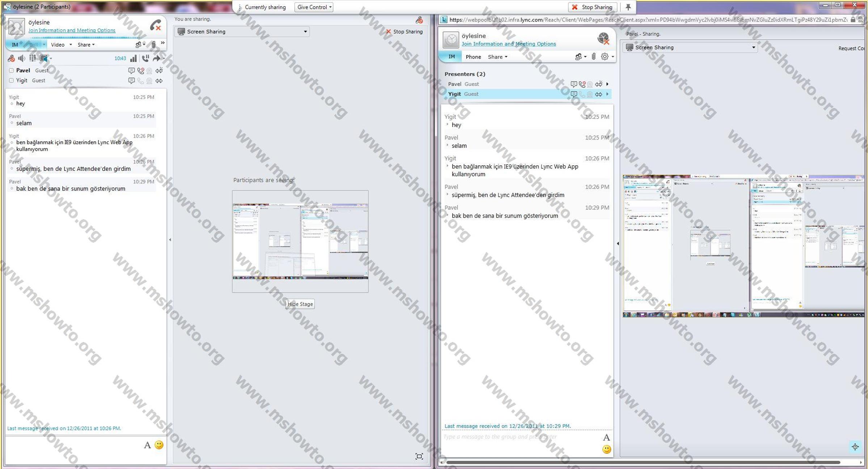Expand the Video menu arrow

71,44
